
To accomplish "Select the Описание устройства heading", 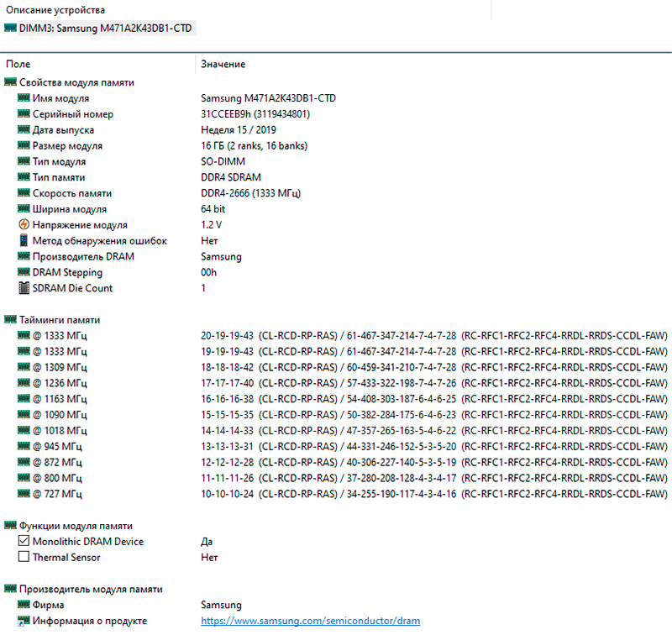I will [55, 10].
